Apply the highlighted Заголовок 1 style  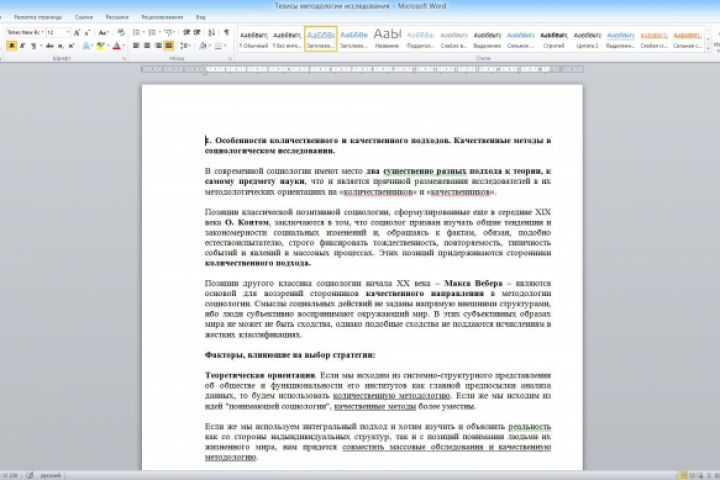pyautogui.click(x=321, y=39)
